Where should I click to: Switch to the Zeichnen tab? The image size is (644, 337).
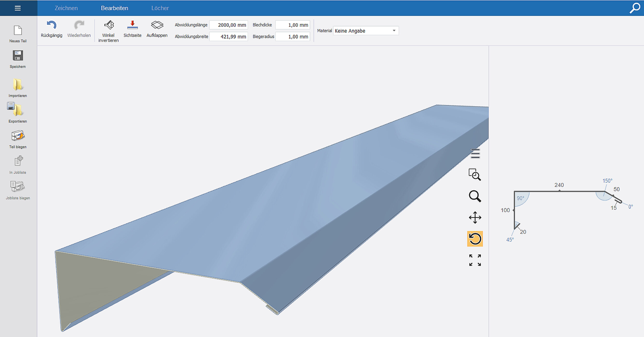point(66,8)
